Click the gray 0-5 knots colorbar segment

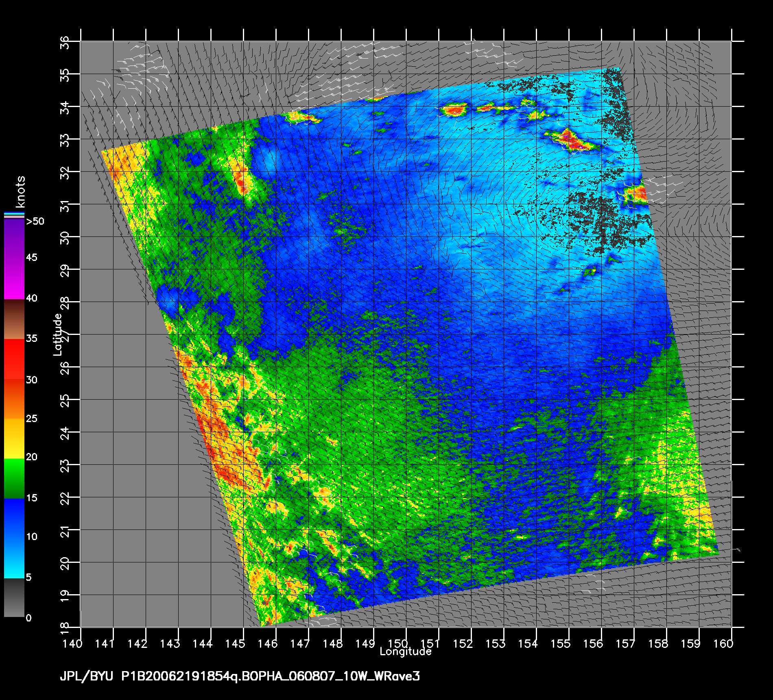14,598
